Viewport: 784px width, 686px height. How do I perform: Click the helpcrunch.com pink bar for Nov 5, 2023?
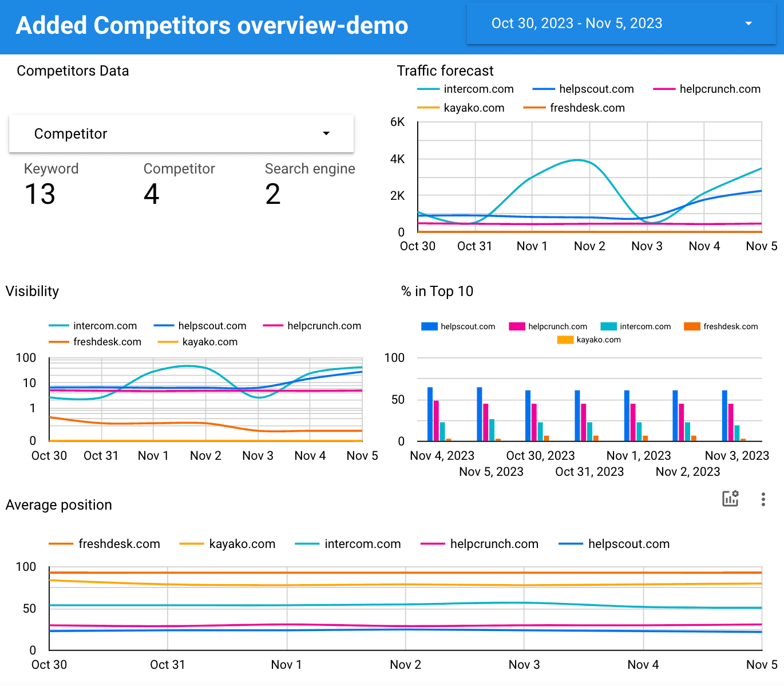[x=486, y=423]
